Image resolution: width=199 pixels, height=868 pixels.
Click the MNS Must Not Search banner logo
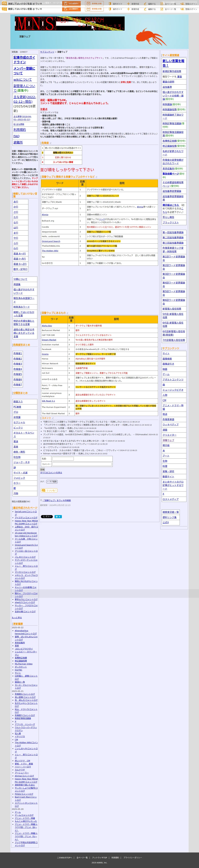[70, 24]
